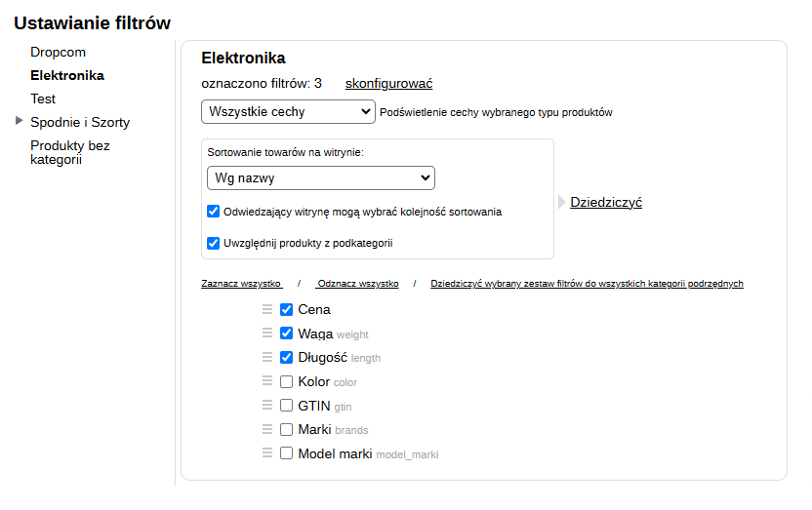Click the 'skonfigurować' link
Screen dimensions: 812x510
tap(388, 84)
